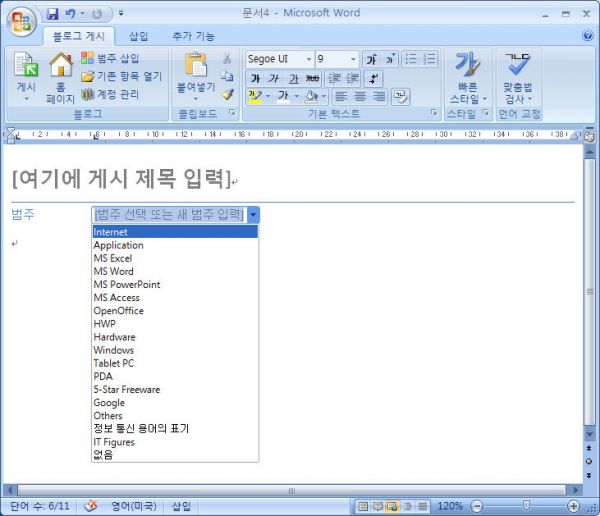Center align text
The width and height of the screenshot is (600, 516).
pyautogui.click(x=359, y=96)
